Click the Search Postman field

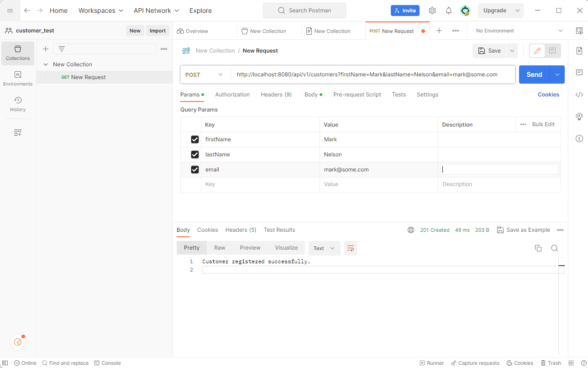click(304, 11)
